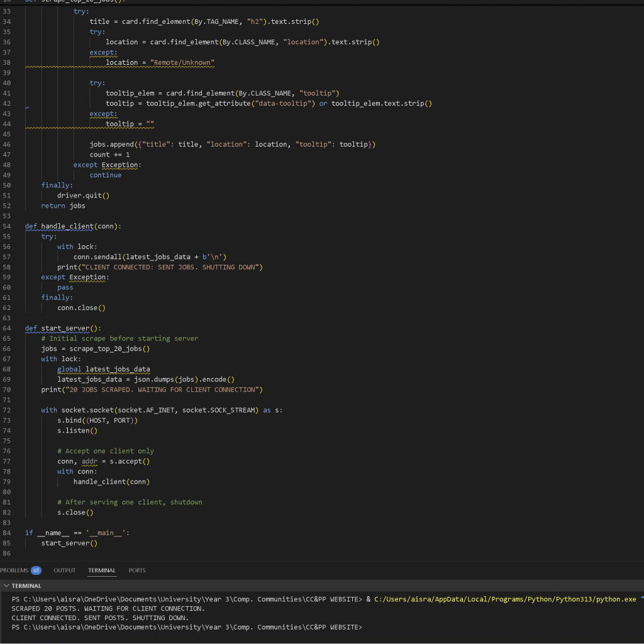The image size is (644, 644).
Task: Click the python.exe path link in terminal
Action: pos(505,599)
